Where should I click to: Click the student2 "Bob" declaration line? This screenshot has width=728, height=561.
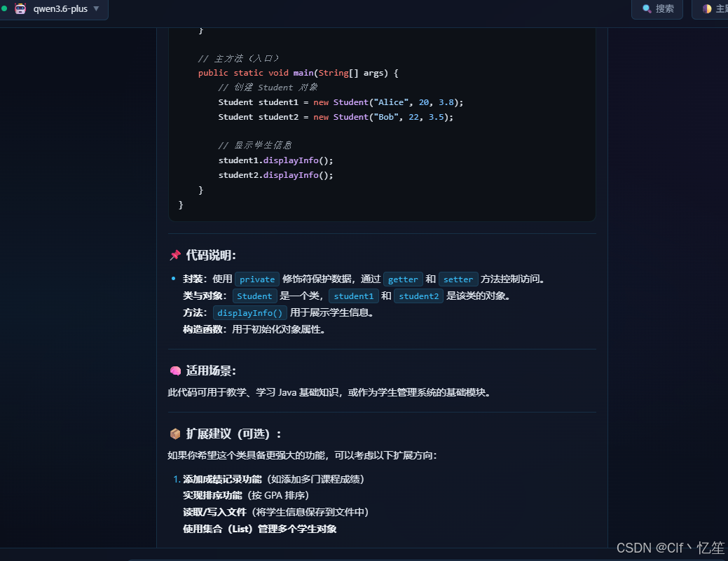pyautogui.click(x=336, y=117)
